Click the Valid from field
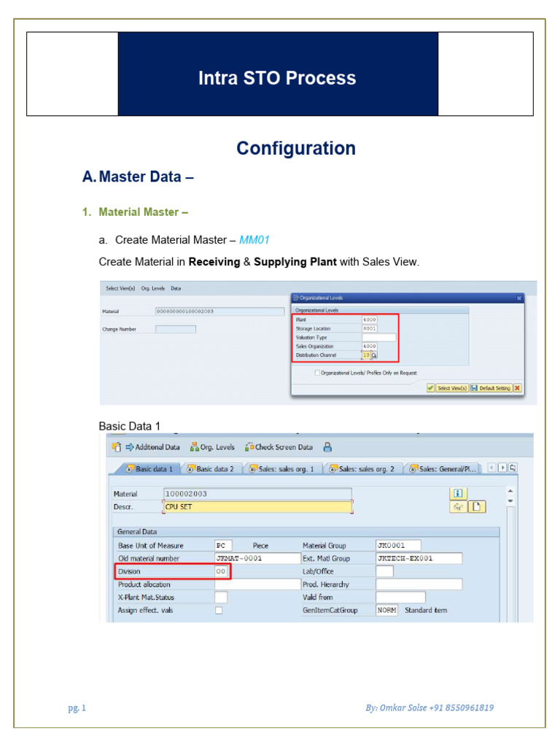The height and width of the screenshot is (747, 560). (x=400, y=597)
